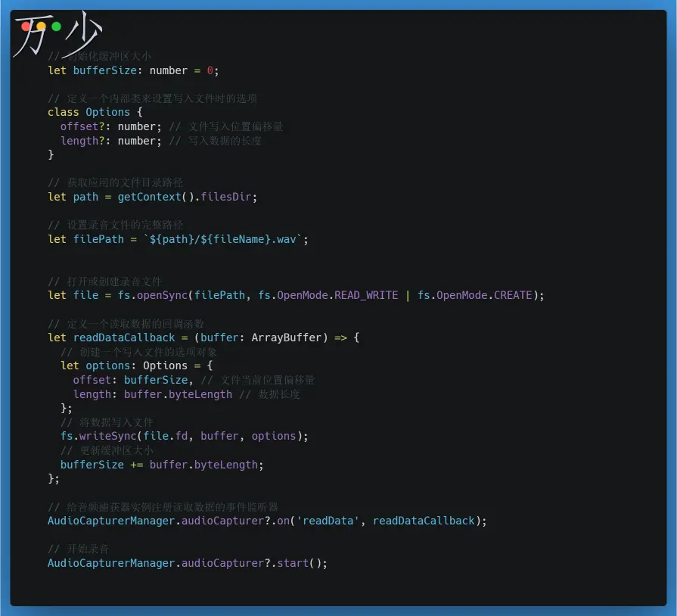677x616 pixels.
Task: Click the yellow minimize dot
Action: [41, 26]
